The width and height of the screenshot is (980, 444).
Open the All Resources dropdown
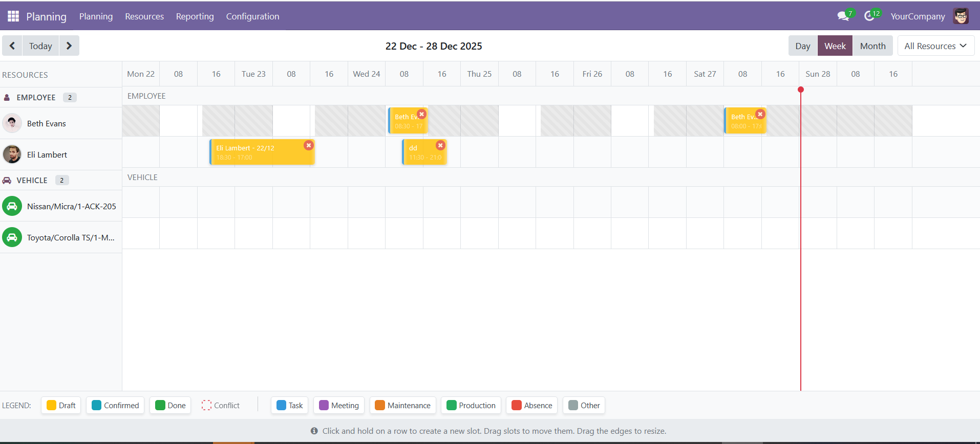(935, 46)
